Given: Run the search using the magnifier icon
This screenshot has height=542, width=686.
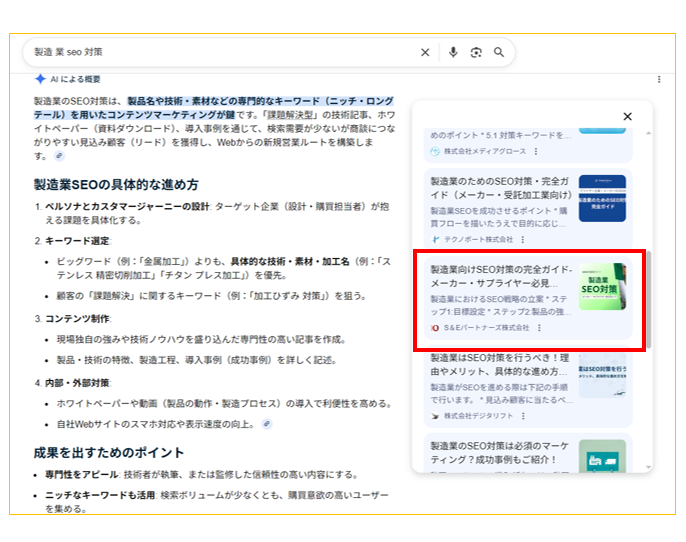Looking at the screenshot, I should tap(499, 52).
